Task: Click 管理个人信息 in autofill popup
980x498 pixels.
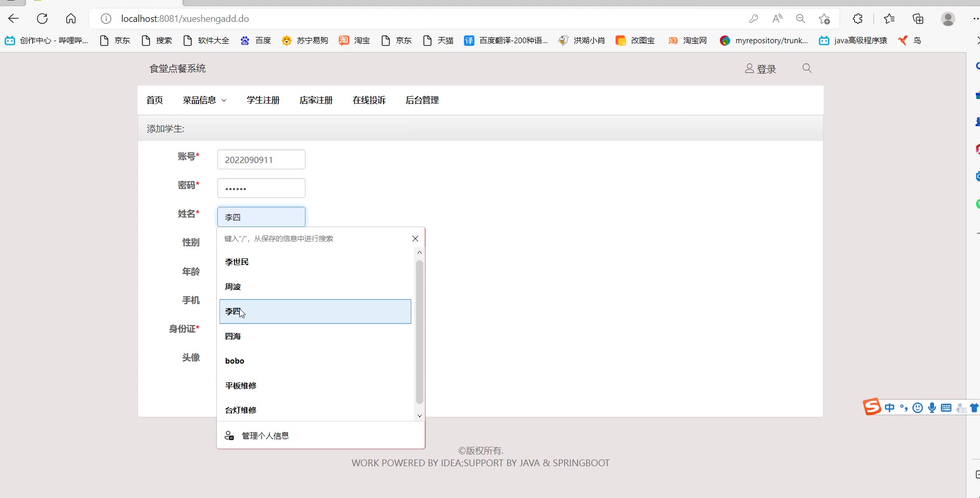Action: tap(265, 435)
